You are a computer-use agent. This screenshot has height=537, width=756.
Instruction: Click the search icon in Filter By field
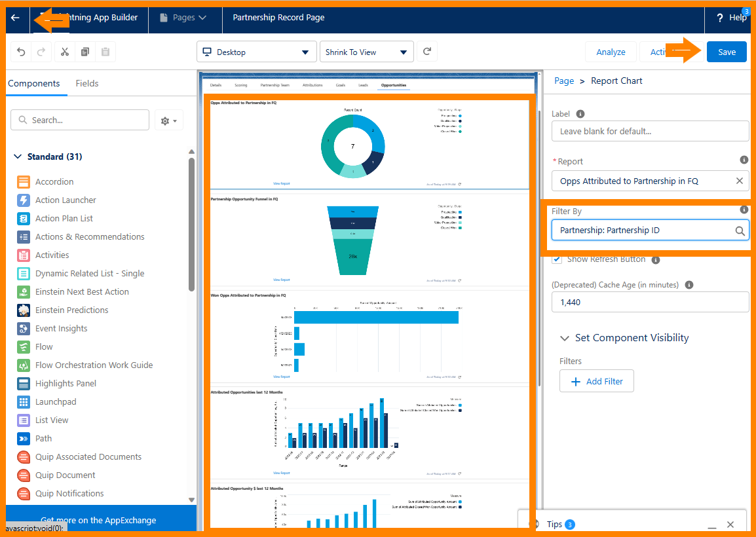[x=740, y=231]
